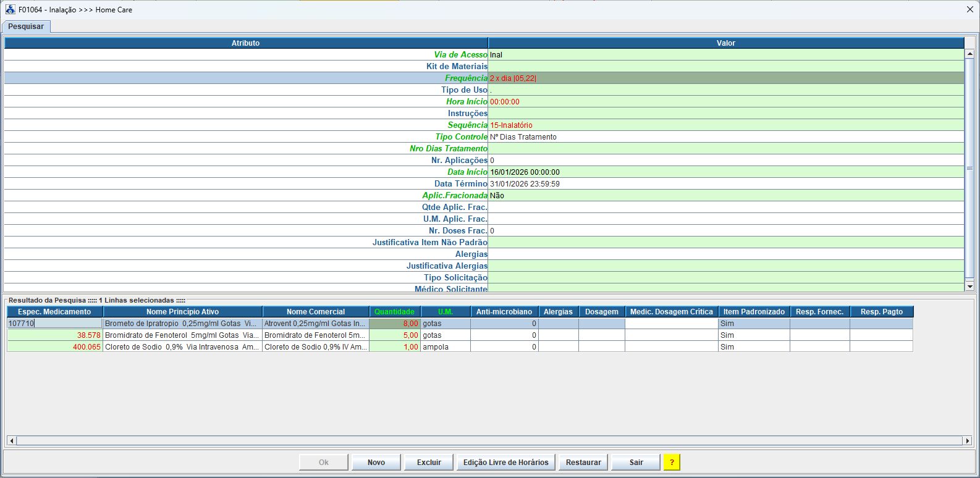Click the Excluir button

(429, 462)
